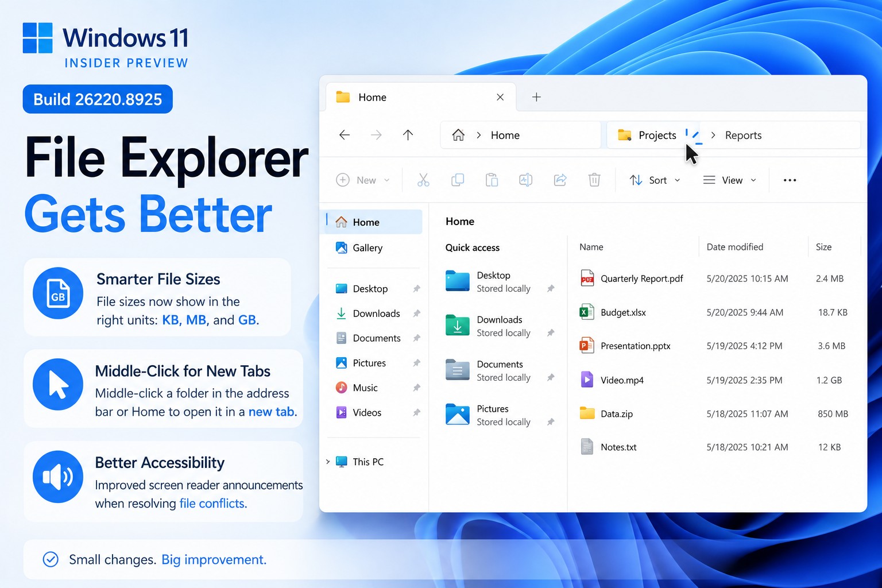This screenshot has height=588, width=882.
Task: Click the Rename icon in toolbar
Action: [526, 180]
